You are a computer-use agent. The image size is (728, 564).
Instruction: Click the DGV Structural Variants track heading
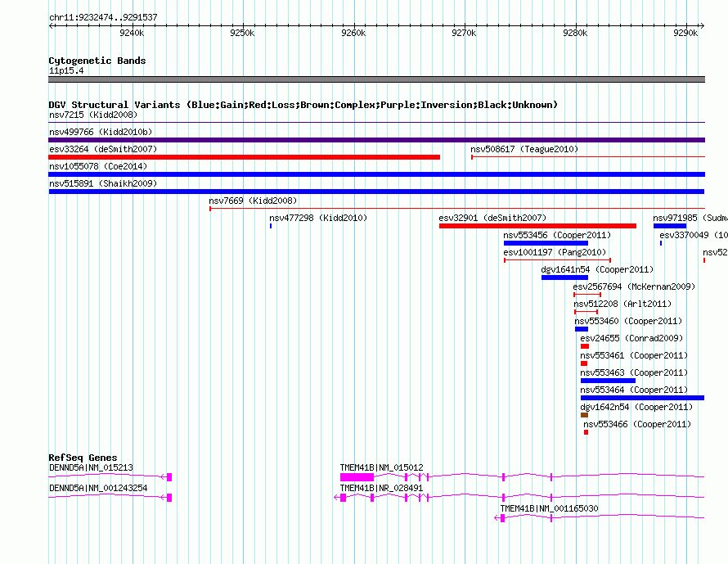(303, 105)
